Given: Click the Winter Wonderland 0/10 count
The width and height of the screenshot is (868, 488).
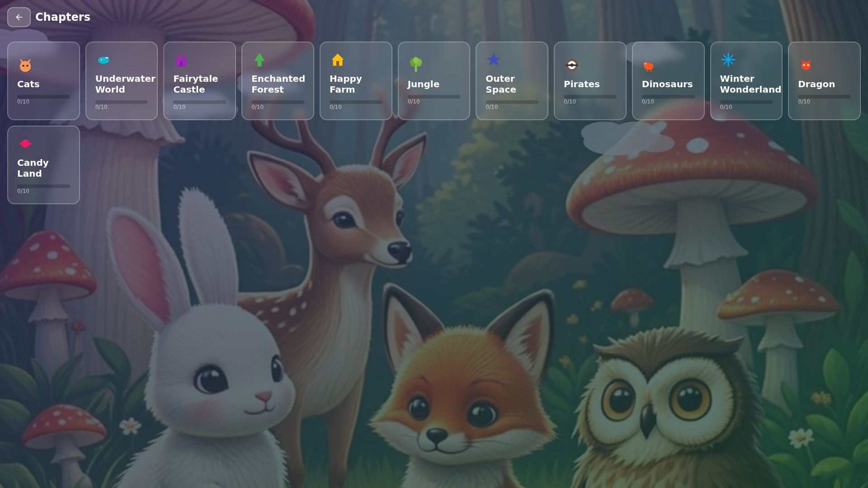Looking at the screenshot, I should tap(726, 107).
